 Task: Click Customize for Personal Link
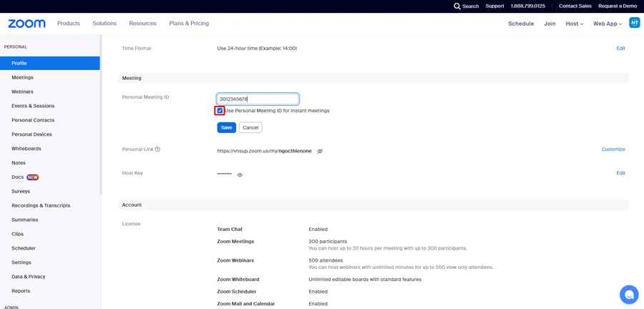pos(613,149)
